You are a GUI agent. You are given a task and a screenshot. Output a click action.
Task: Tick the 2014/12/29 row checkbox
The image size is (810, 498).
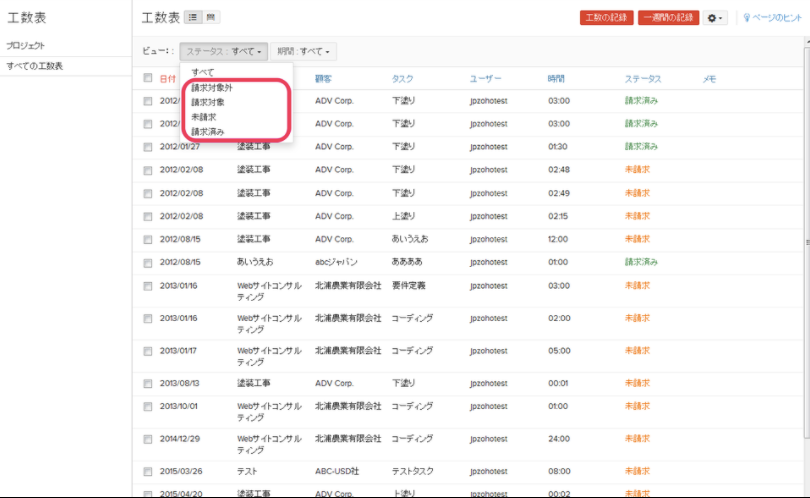[x=148, y=439]
